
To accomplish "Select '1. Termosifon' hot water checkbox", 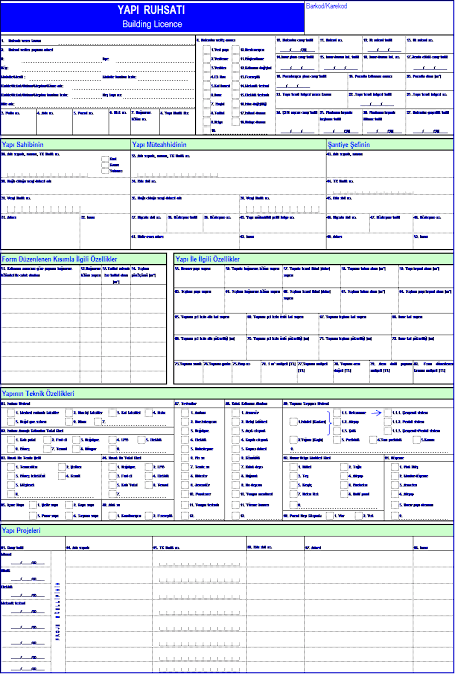I will tap(11, 467).
